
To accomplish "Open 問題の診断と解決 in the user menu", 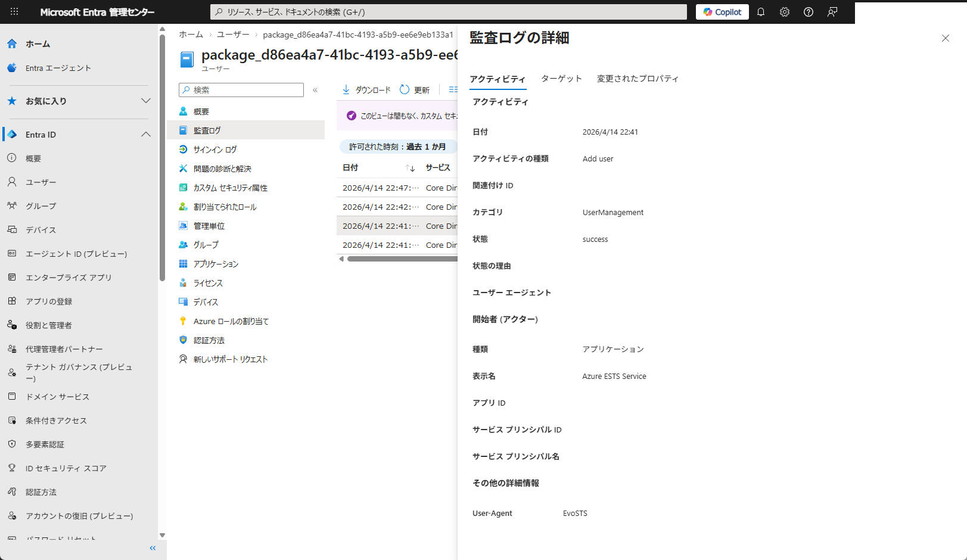I will (x=222, y=168).
